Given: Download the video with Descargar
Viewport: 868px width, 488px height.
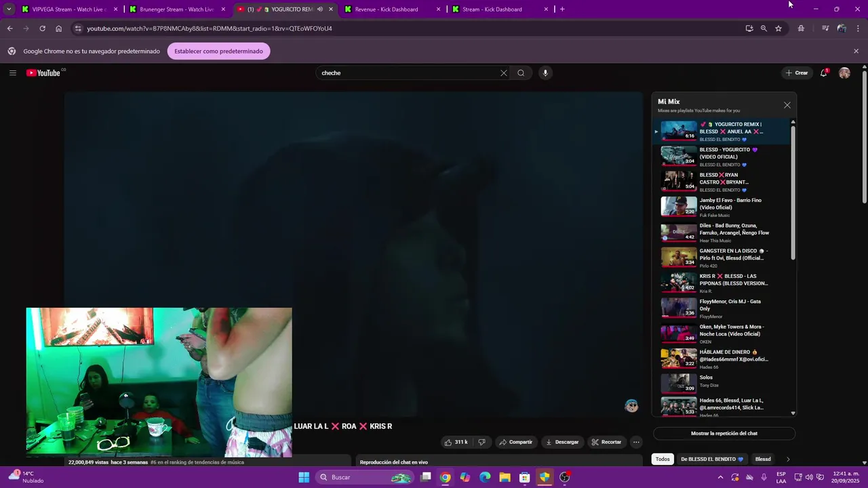Looking at the screenshot, I should (x=562, y=442).
